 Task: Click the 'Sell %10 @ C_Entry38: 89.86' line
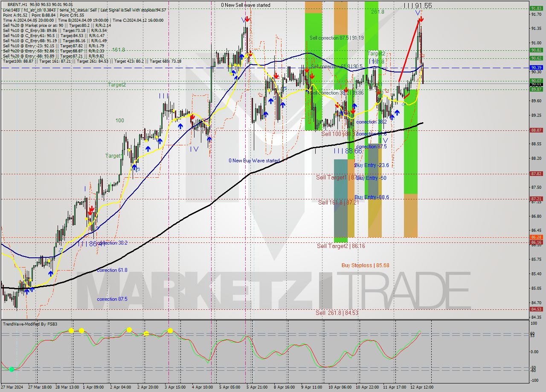(55, 30)
